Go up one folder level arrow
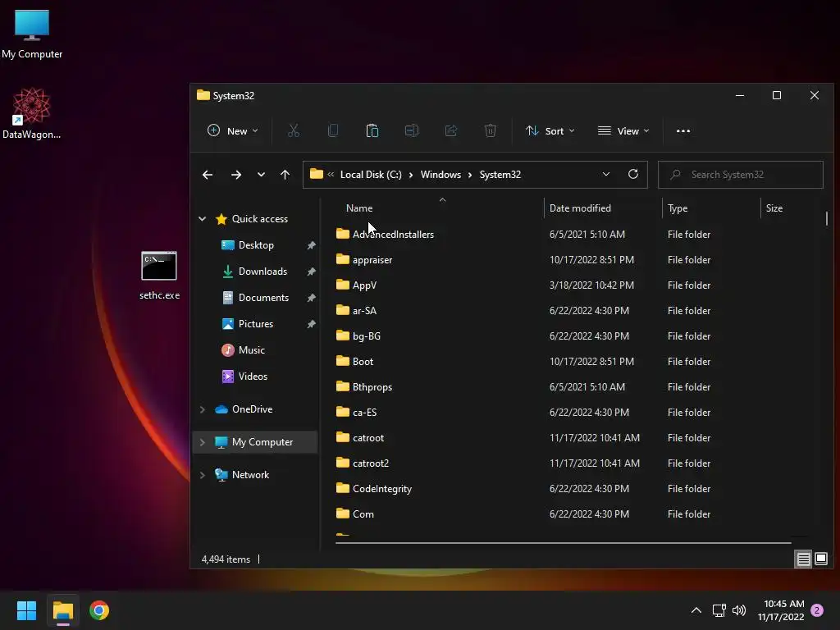The height and width of the screenshot is (630, 840). (x=285, y=175)
